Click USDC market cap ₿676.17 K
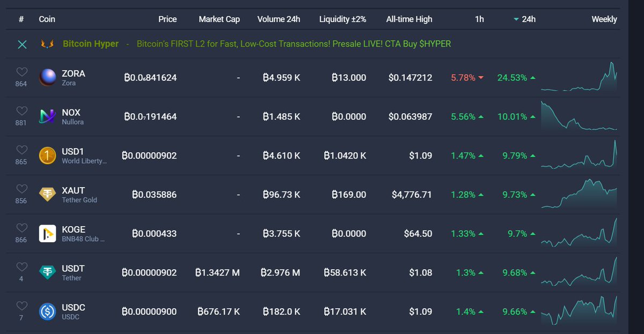Screen dimensions: 644x334 [218, 311]
